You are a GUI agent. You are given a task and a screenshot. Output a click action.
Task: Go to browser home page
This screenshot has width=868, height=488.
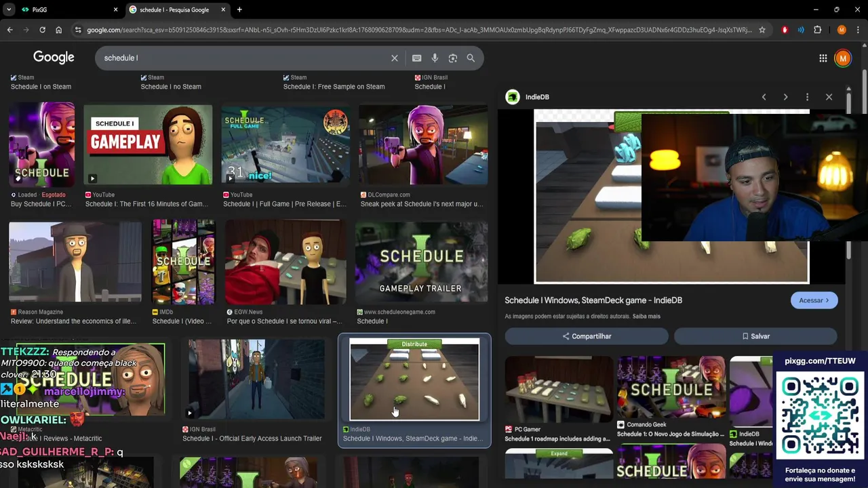(x=58, y=30)
